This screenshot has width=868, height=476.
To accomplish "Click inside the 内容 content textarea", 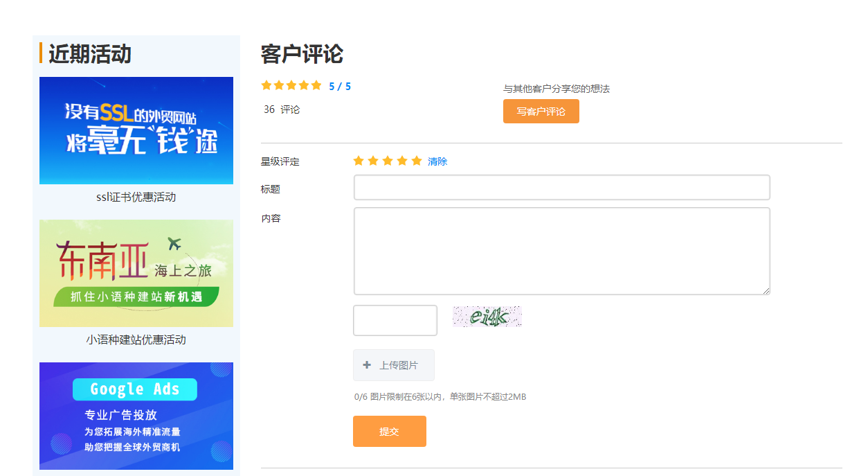I will (x=561, y=249).
